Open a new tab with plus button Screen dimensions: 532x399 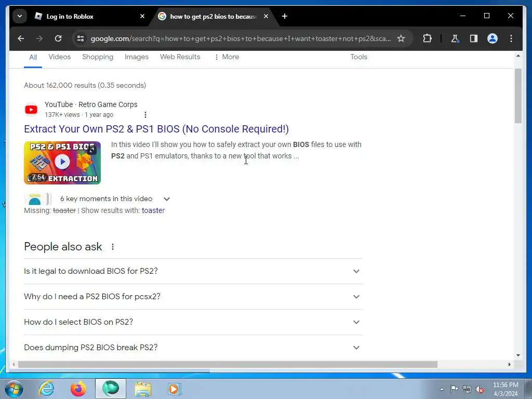tap(285, 16)
